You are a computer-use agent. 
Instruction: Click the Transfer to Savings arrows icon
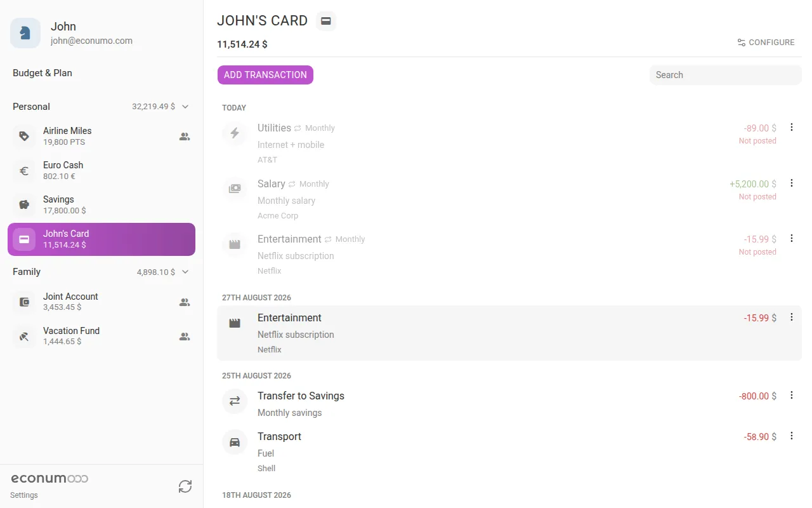coord(235,401)
